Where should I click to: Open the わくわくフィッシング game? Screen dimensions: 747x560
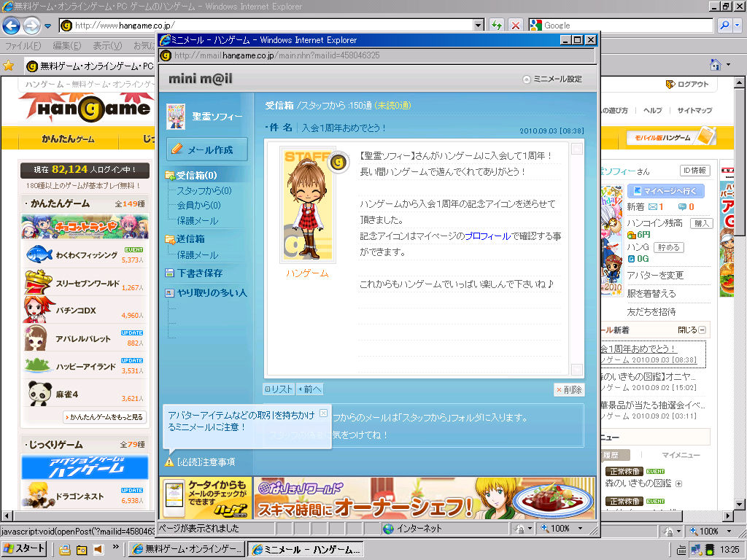[86, 255]
